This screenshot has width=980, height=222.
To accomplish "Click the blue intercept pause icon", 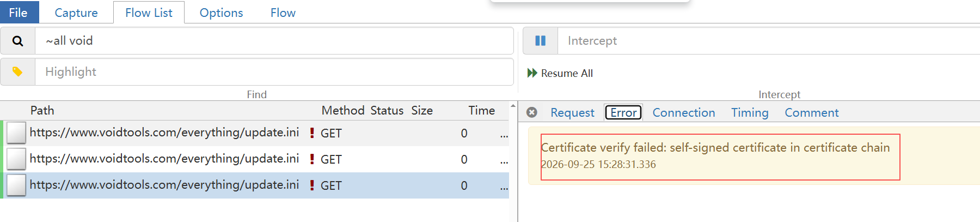I will click(540, 41).
